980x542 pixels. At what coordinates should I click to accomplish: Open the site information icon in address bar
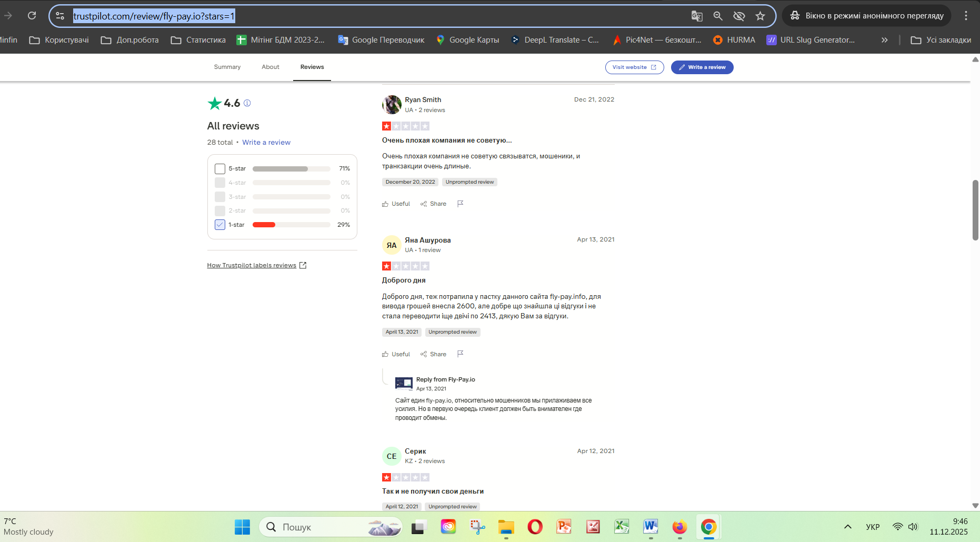61,16
